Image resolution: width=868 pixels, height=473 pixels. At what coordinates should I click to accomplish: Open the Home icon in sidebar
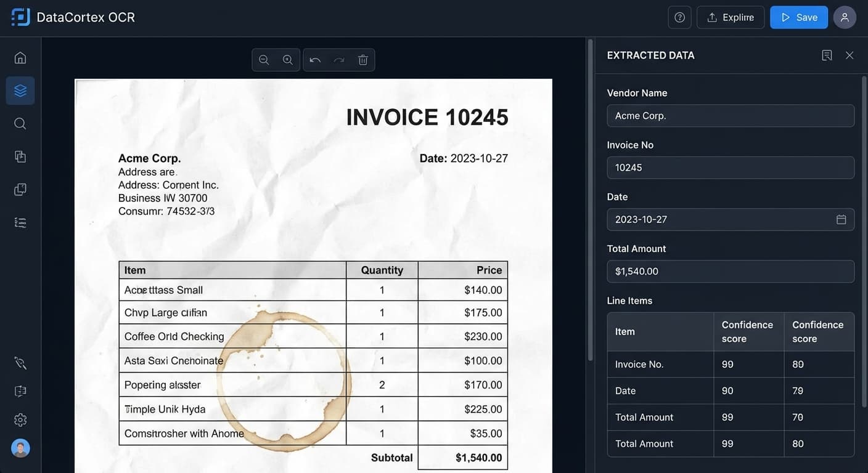pos(20,58)
